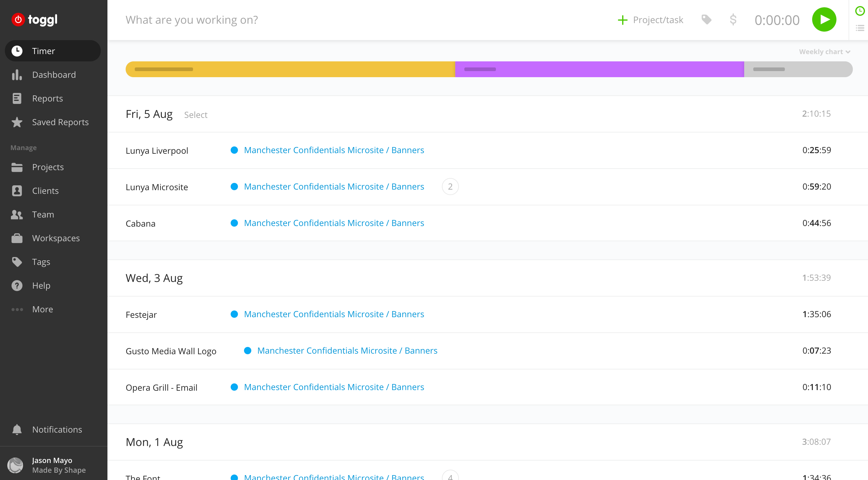The width and height of the screenshot is (868, 480).
Task: Open the Notifications label in sidebar
Action: click(x=57, y=430)
